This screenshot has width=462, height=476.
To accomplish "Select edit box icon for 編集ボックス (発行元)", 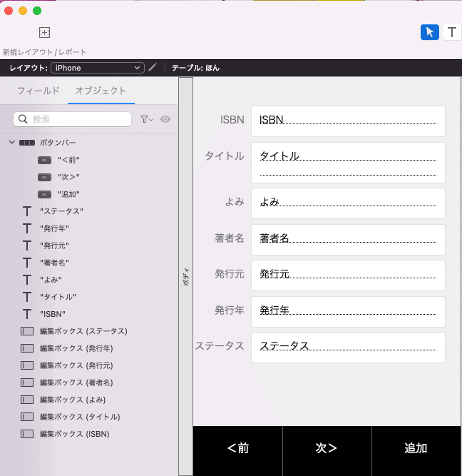I will (27, 365).
